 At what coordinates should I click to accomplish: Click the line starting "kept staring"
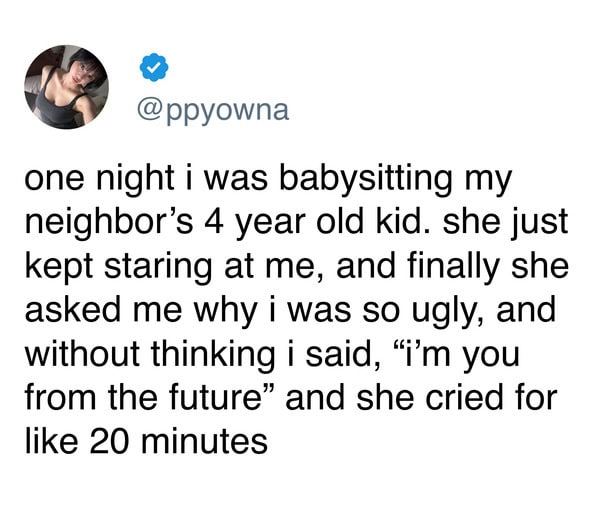tap(297, 267)
